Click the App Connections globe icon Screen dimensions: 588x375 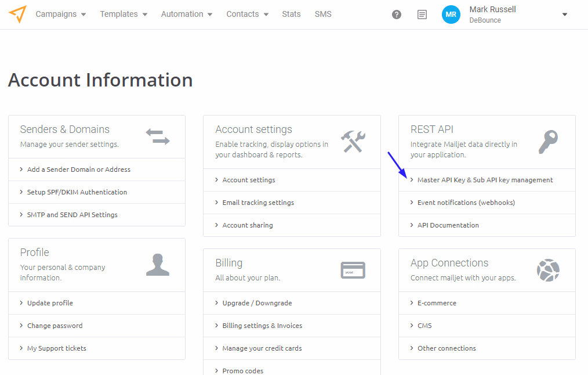tap(548, 270)
